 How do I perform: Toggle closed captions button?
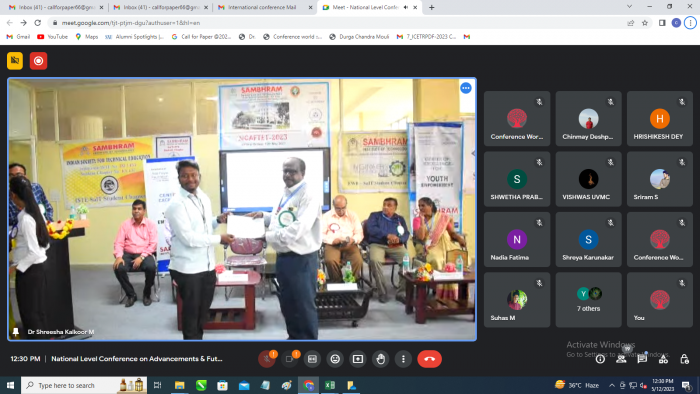coord(312,359)
